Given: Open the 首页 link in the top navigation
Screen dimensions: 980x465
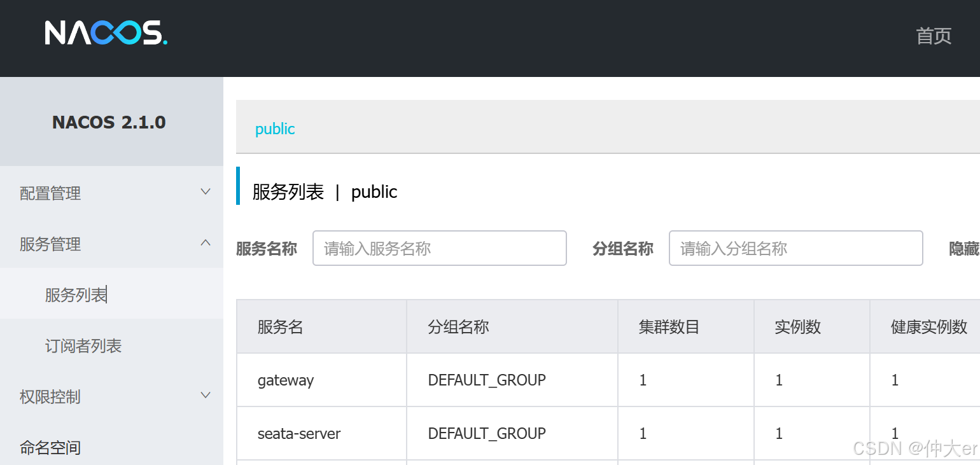Looking at the screenshot, I should (x=934, y=36).
